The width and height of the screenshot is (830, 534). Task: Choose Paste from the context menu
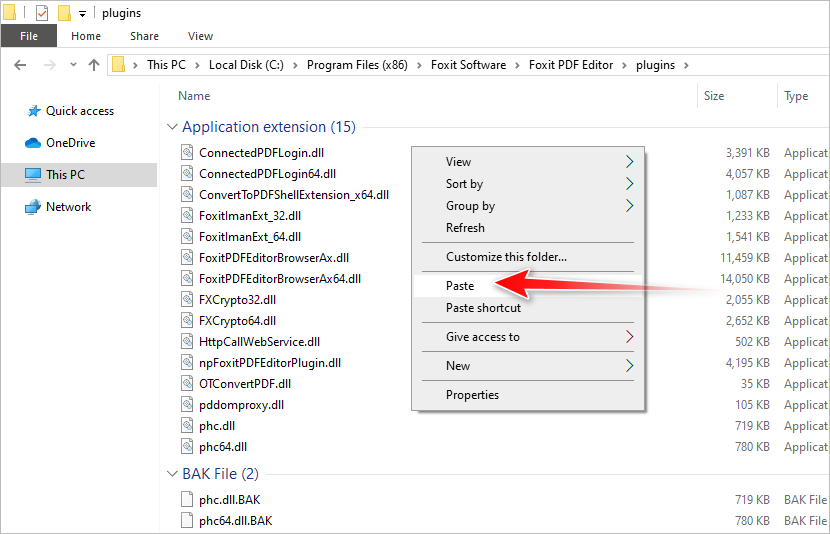coord(460,286)
